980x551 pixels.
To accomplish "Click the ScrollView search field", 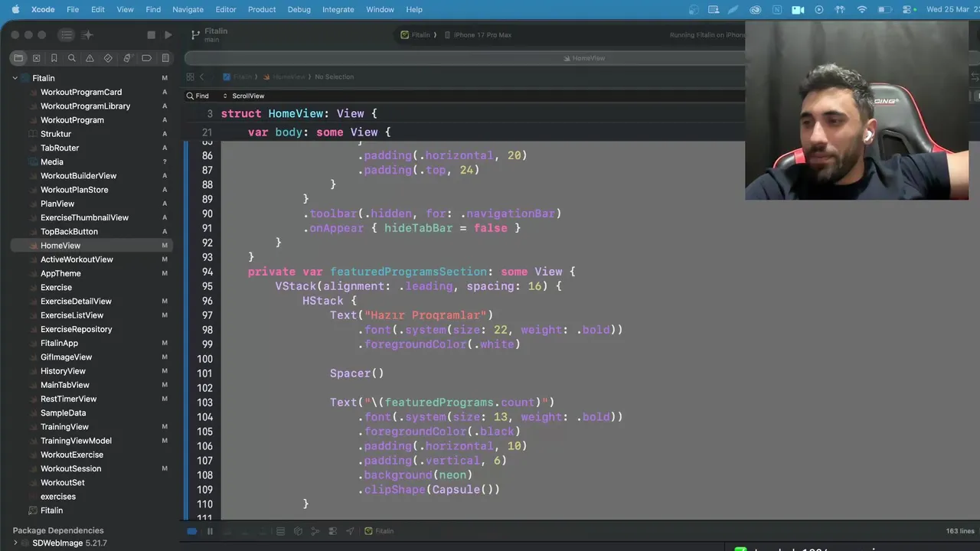I will [x=248, y=96].
